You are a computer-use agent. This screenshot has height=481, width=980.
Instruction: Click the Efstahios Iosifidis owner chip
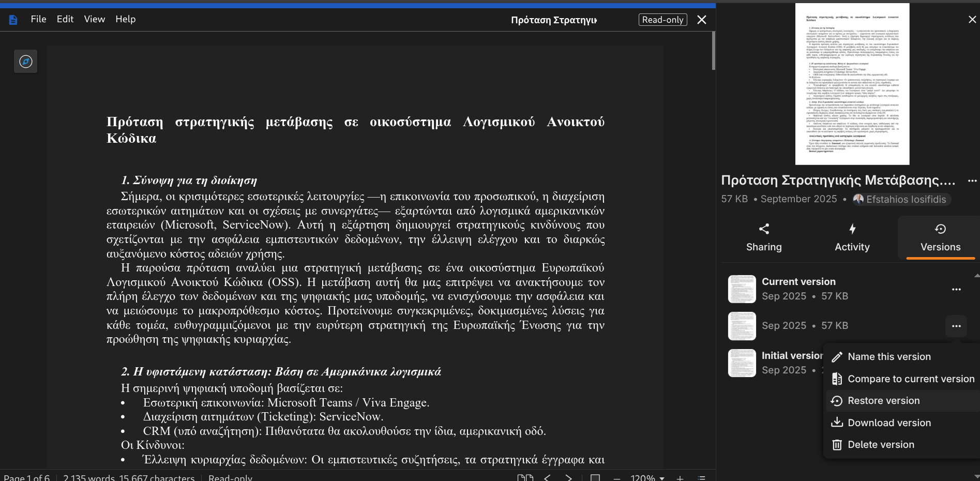[x=901, y=199]
